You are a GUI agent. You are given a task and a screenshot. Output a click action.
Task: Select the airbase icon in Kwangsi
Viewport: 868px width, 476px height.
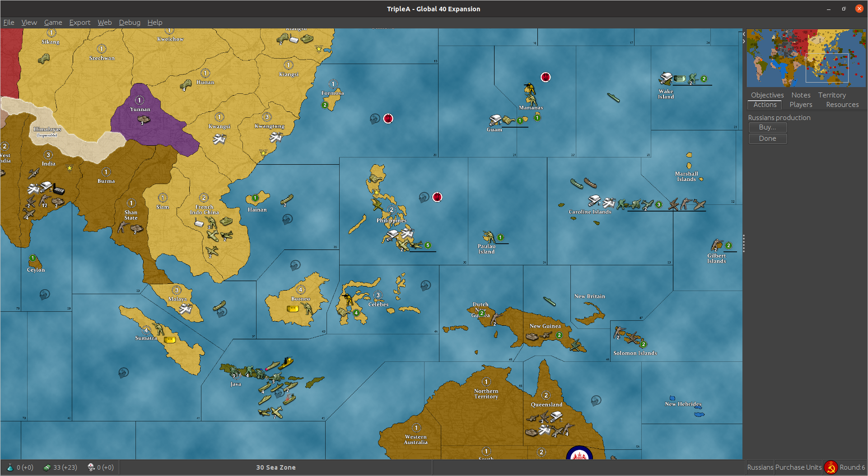tap(219, 139)
